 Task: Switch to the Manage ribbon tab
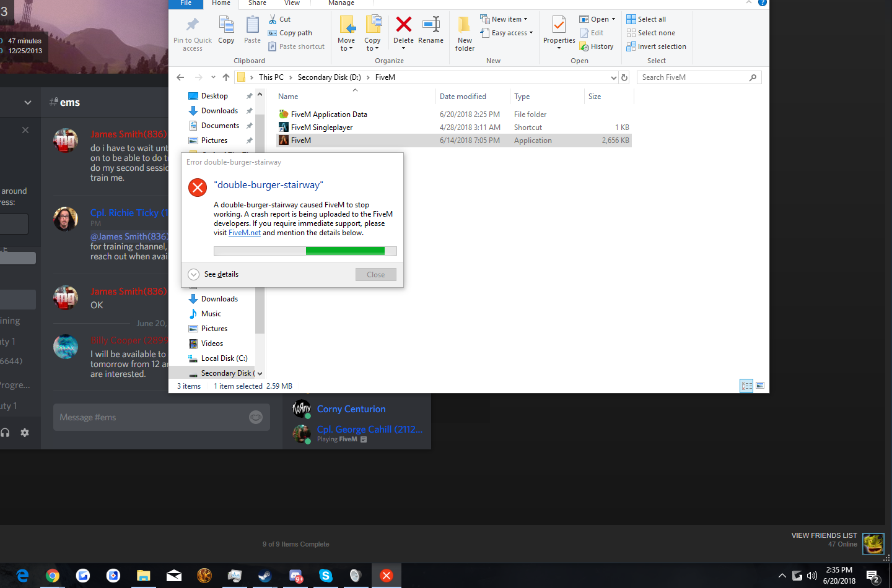[x=341, y=3]
